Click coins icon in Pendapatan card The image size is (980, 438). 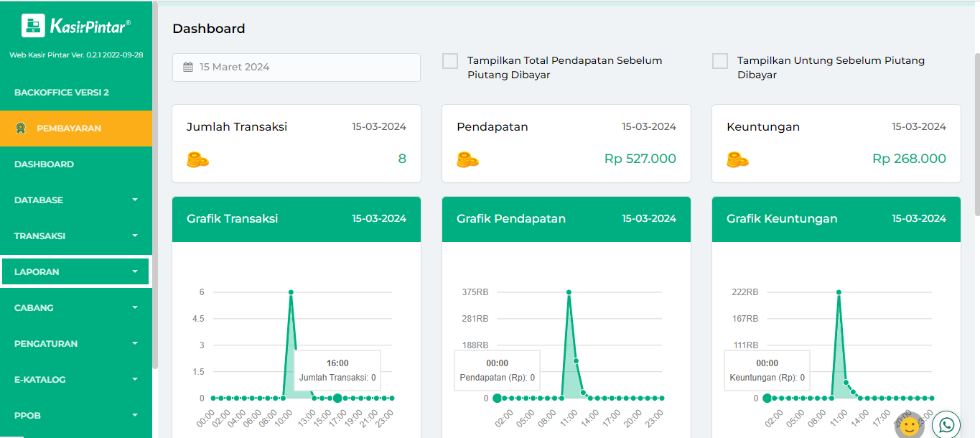coord(467,159)
